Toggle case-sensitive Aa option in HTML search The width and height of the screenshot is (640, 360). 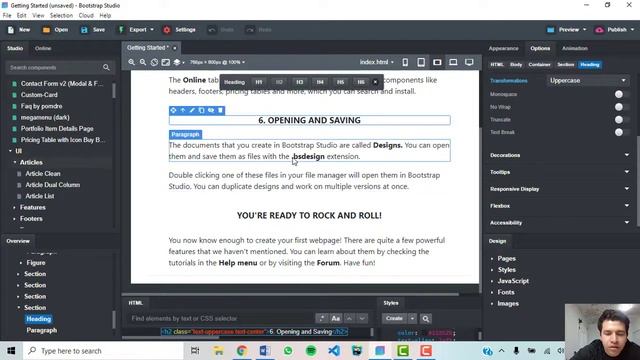click(x=336, y=318)
